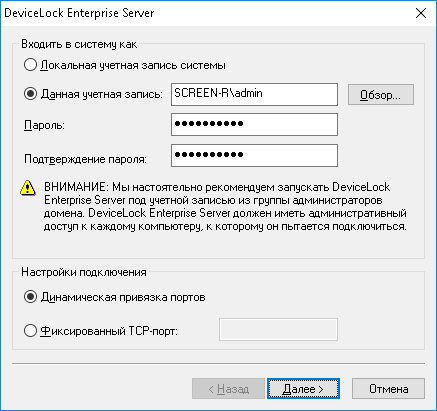Click the 'Пароль:' field label

[44, 125]
